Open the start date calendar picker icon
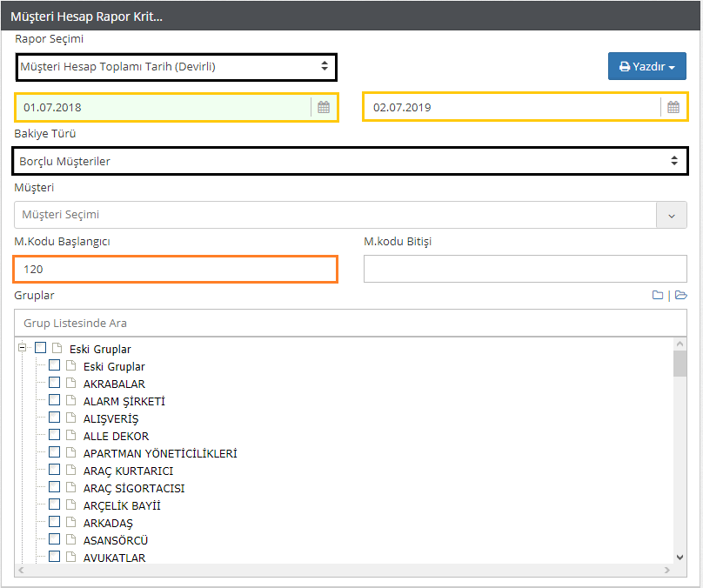This screenshot has height=588, width=703. pos(324,108)
